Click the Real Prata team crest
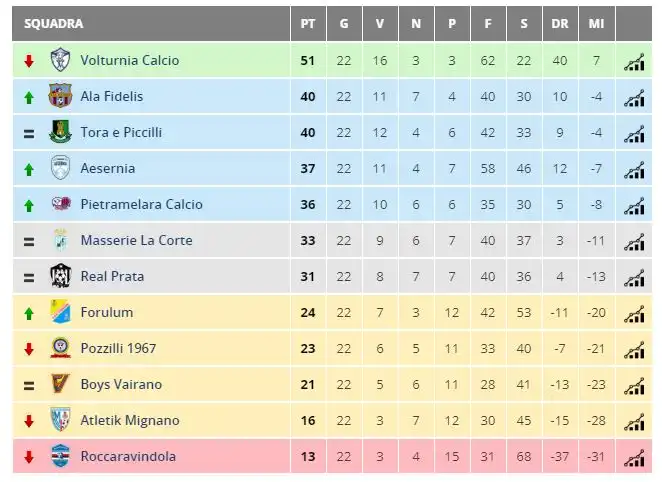The width and height of the screenshot is (662, 482). click(x=60, y=276)
